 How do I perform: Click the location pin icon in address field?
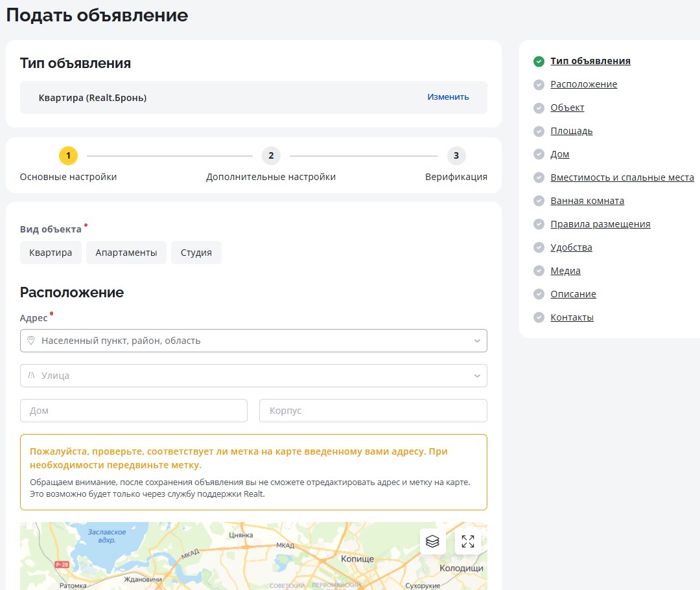point(30,341)
